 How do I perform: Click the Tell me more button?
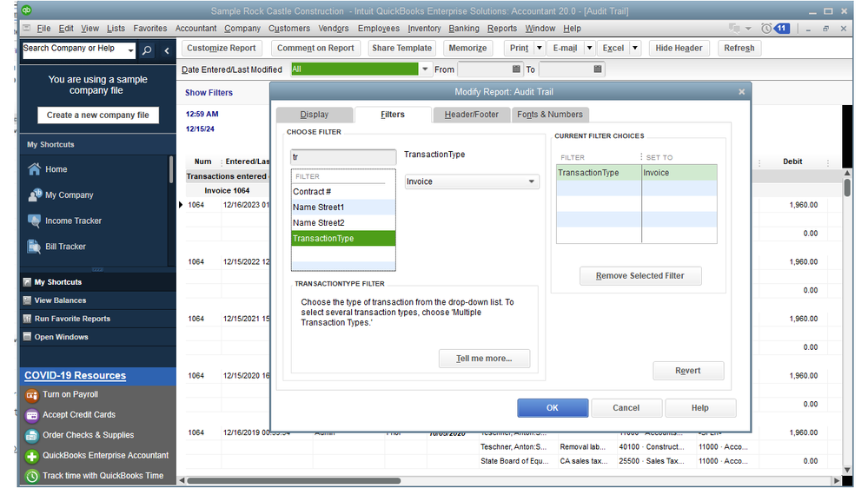pyautogui.click(x=484, y=359)
